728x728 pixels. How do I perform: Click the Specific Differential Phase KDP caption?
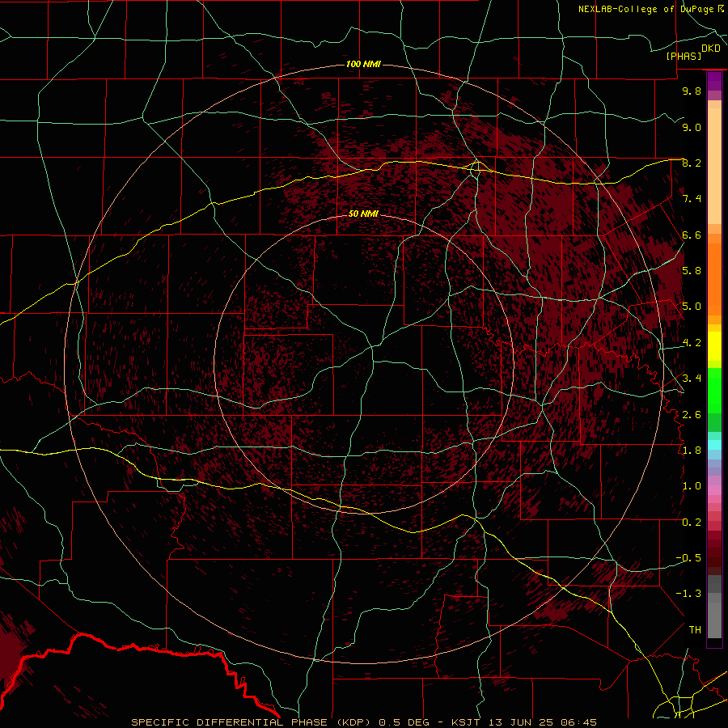tap(363, 722)
